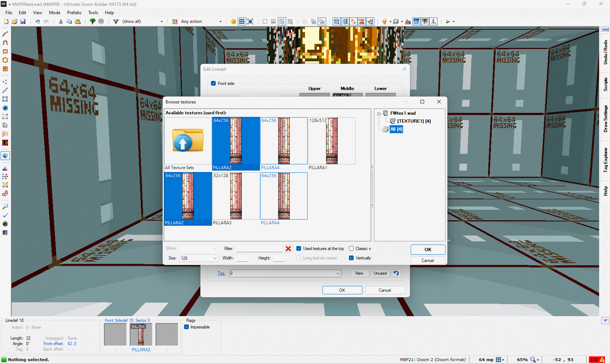The width and height of the screenshot is (610, 364).
Task: Open the Edit menu
Action: point(23,13)
